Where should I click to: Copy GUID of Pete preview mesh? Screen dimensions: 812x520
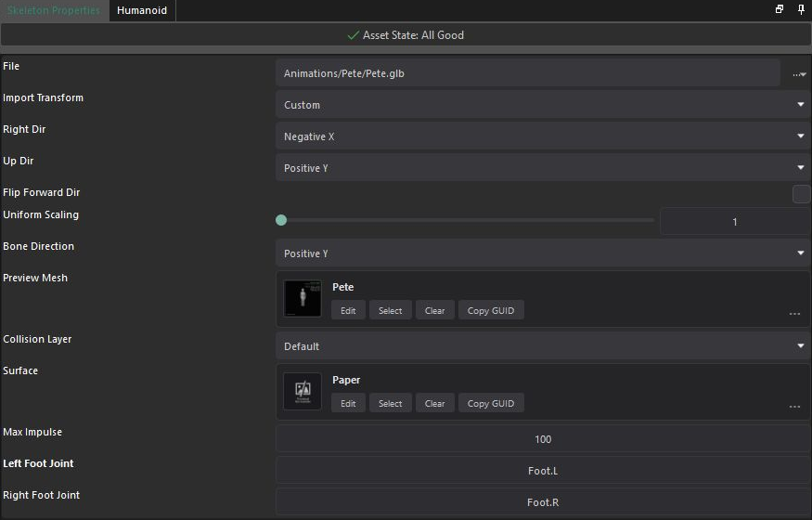(x=491, y=310)
